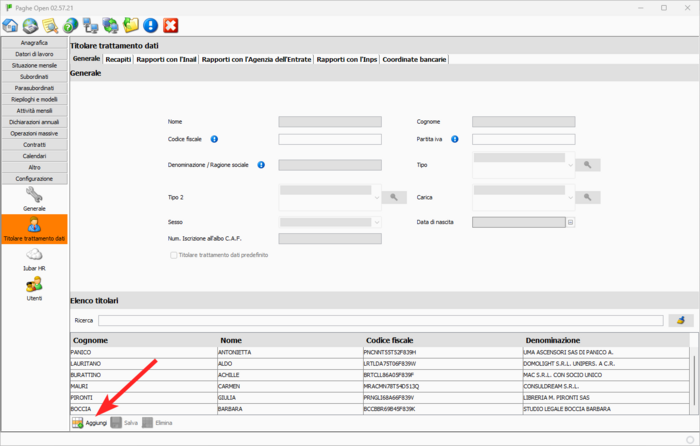Click the blue info icon in toolbar
The image size is (700, 446).
(x=150, y=25)
